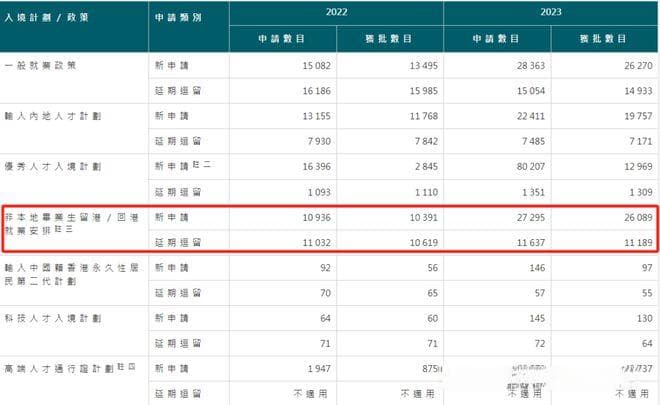
Task: Click 申請數目 header under 2023
Action: 495,39
